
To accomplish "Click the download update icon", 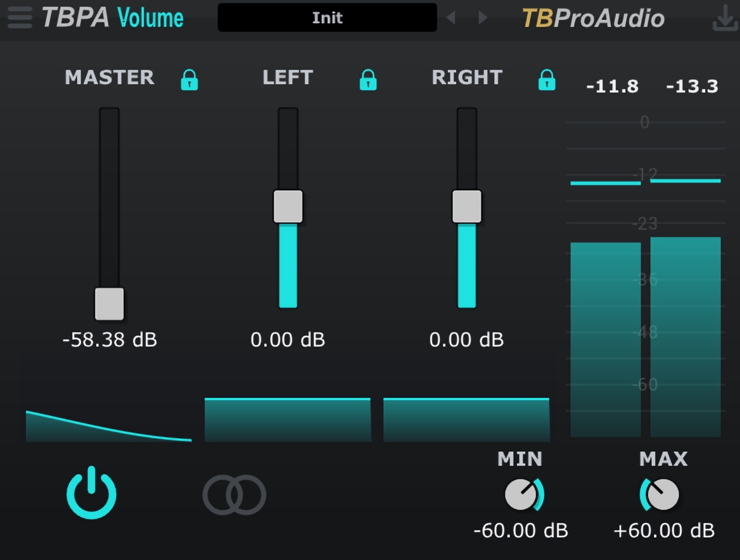I will (725, 18).
